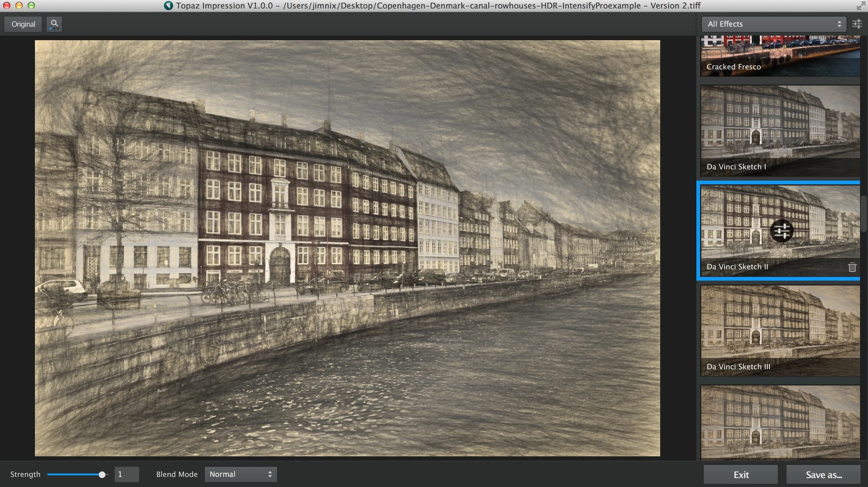Select the Da Vinci Sketch III effect
Image resolution: width=868 pixels, height=487 pixels.
click(780, 331)
